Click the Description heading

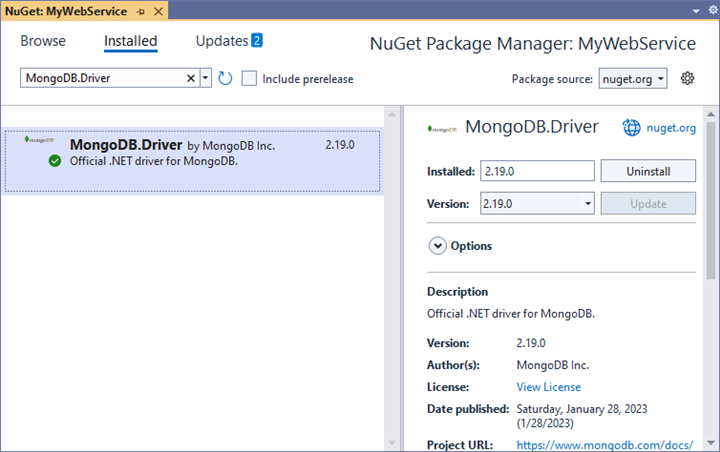457,292
